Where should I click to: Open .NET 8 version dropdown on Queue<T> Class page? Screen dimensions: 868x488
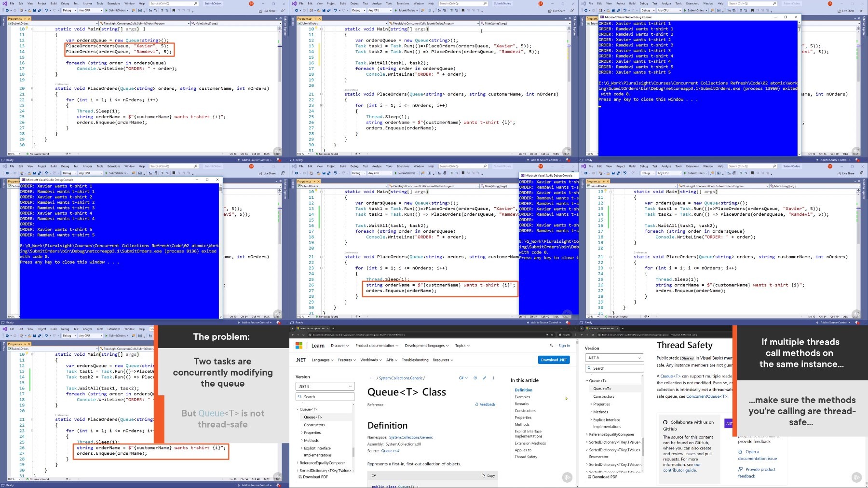pos(325,386)
